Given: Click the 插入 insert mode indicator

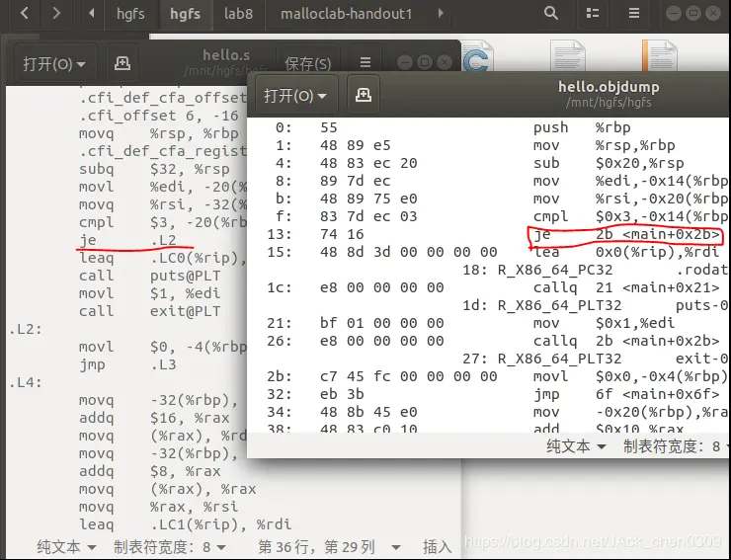Looking at the screenshot, I should tap(438, 546).
